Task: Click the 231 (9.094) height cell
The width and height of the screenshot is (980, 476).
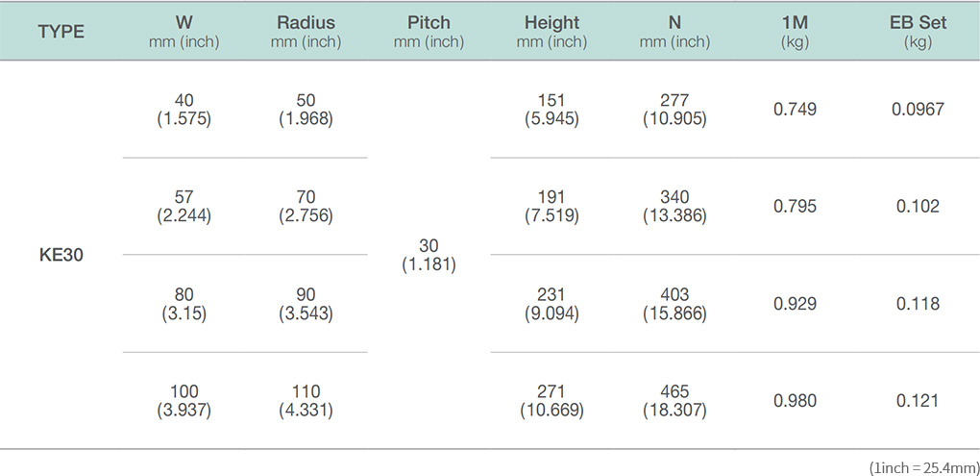Action: point(551,304)
